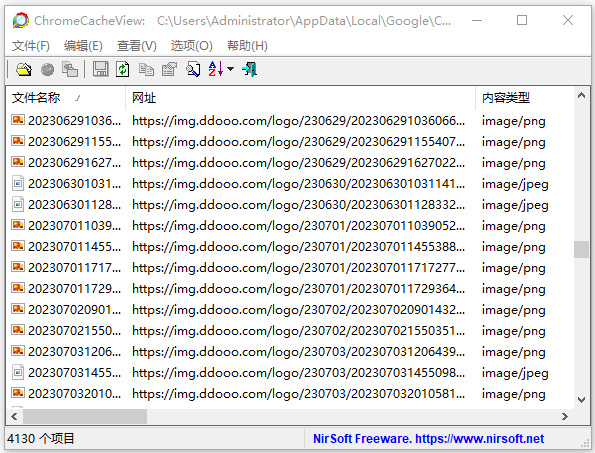Click the A-Z sort toolbar icon
This screenshot has height=453, width=595.
click(216, 69)
